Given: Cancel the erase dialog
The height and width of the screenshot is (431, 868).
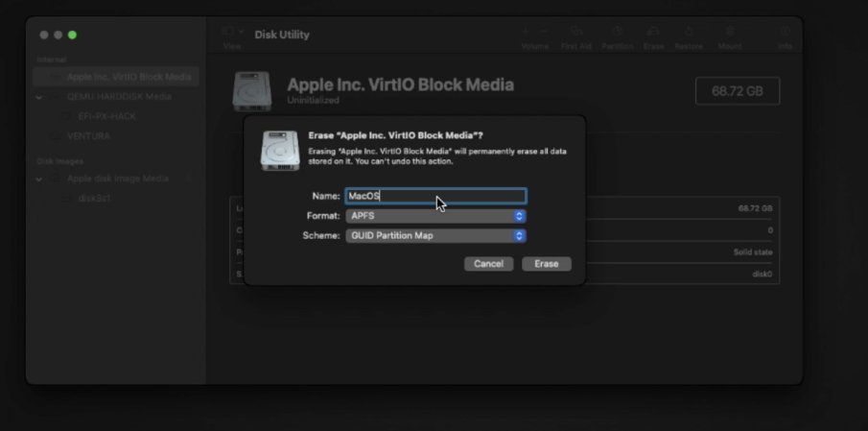Looking at the screenshot, I should [488, 264].
